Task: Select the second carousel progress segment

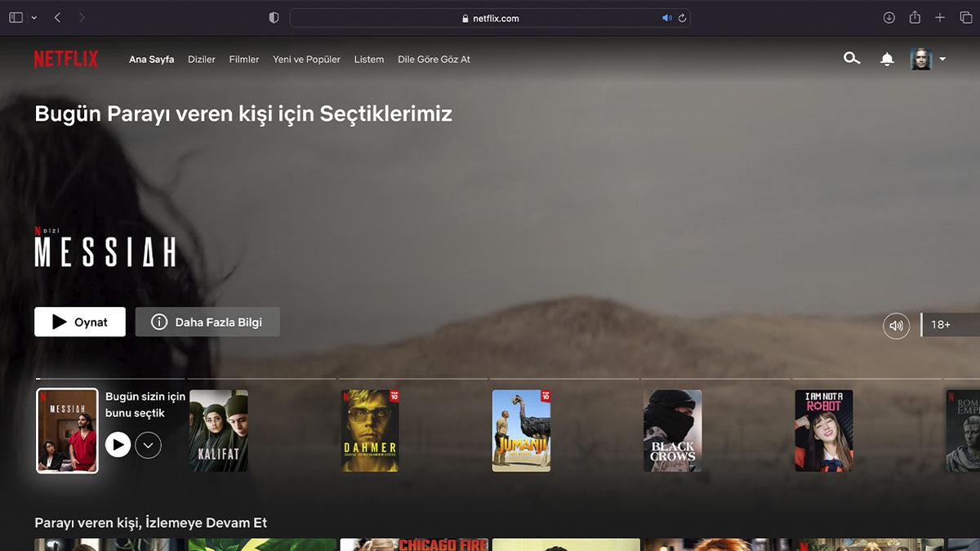Action: pos(261,380)
